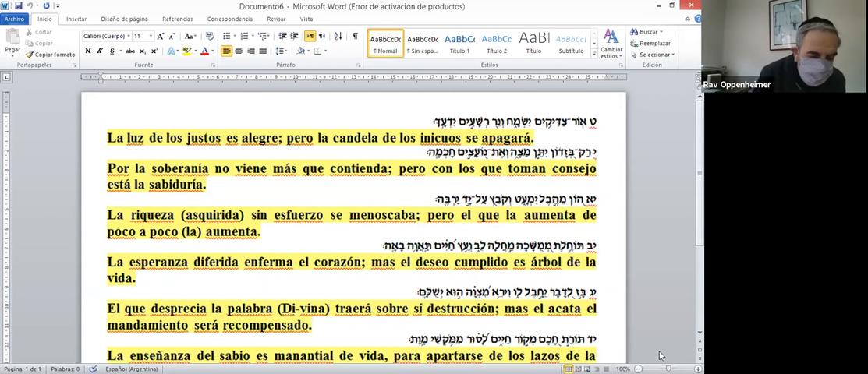The height and width of the screenshot is (374, 868).
Task: Open the Archivo tab
Action: [x=14, y=19]
